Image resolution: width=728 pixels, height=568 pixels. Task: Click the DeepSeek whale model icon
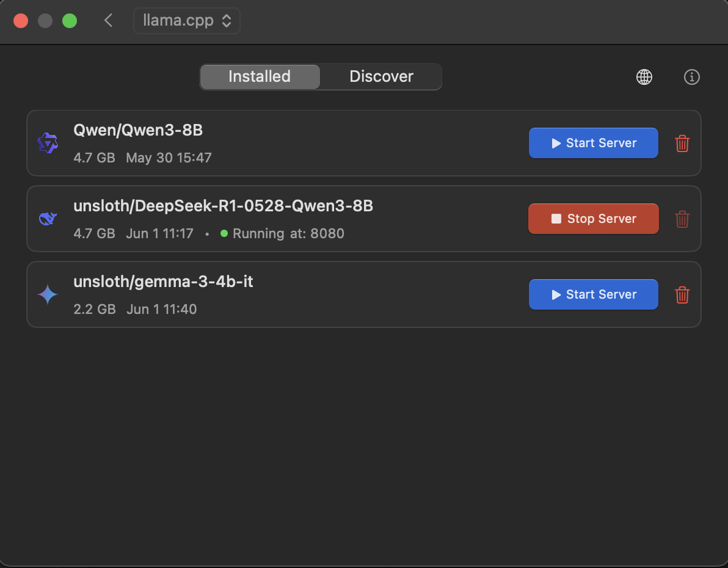pos(48,218)
